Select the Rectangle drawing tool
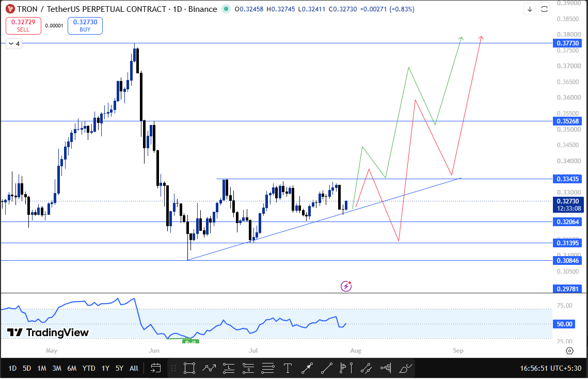This screenshot has height=379, width=588. pyautogui.click(x=189, y=368)
